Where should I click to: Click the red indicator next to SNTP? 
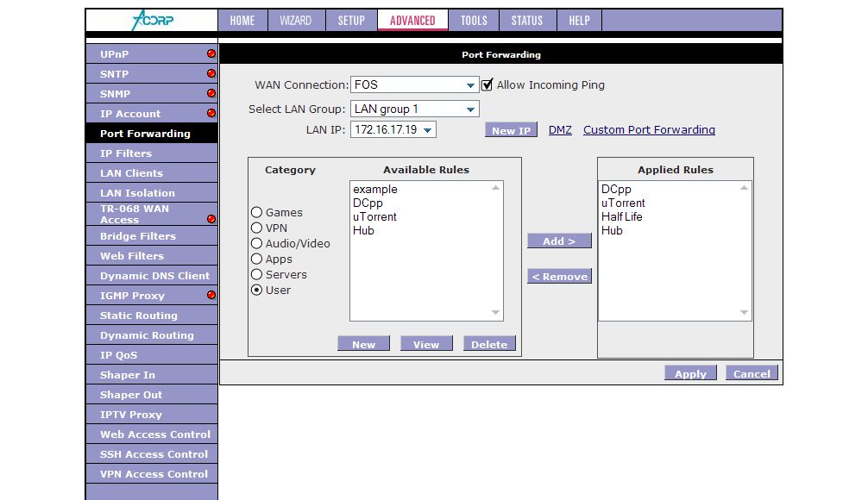click(211, 73)
